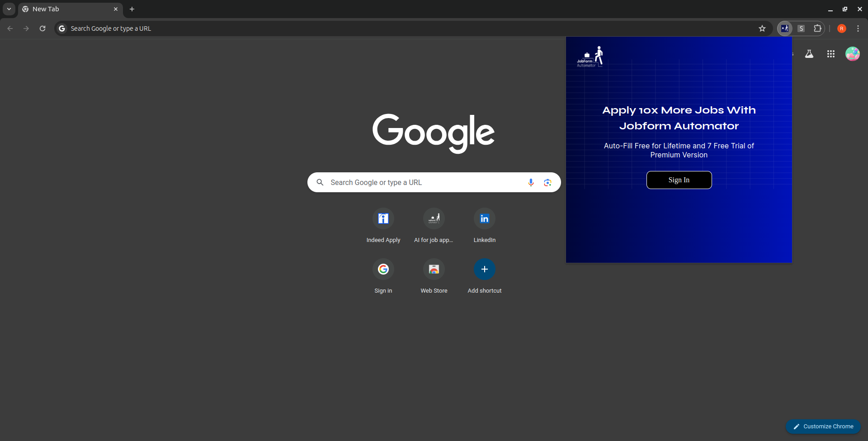The height and width of the screenshot is (441, 868).
Task: Open the Google account avatar
Action: point(853,54)
